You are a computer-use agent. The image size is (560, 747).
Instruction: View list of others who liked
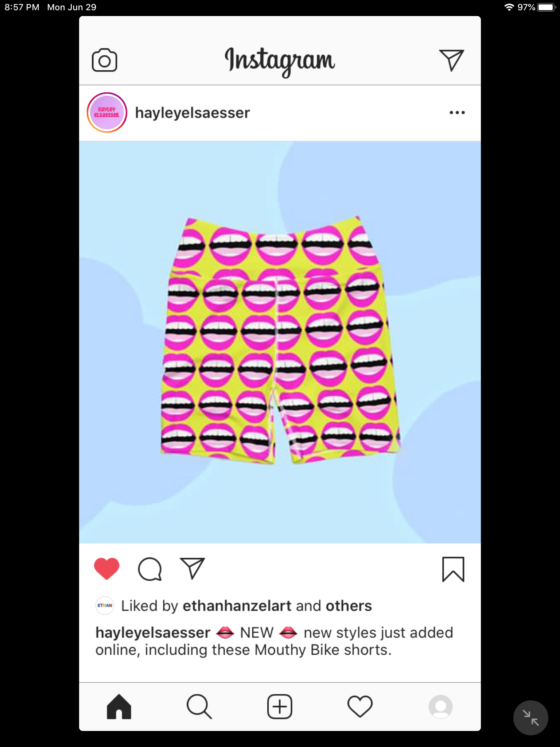tap(349, 606)
